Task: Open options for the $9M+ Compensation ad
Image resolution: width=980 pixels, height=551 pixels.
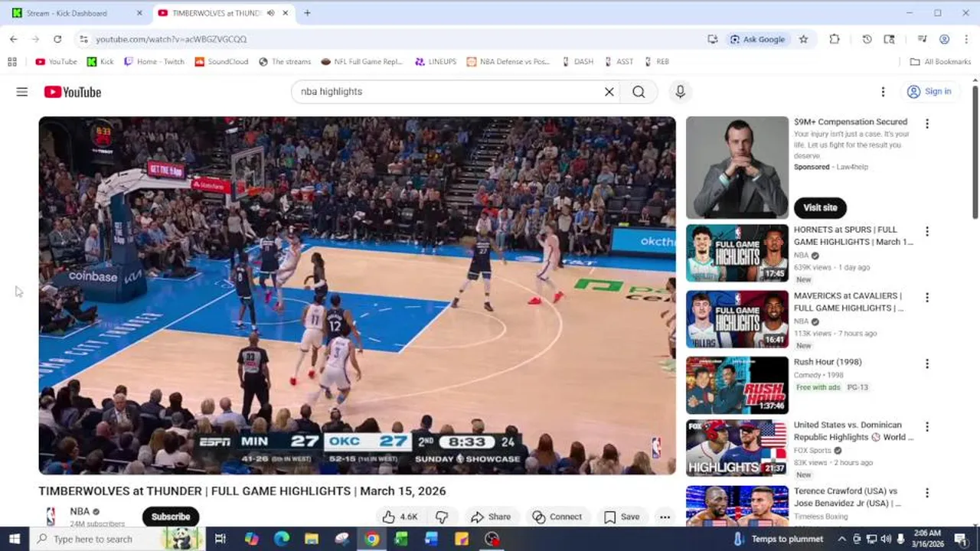Action: coord(927,124)
